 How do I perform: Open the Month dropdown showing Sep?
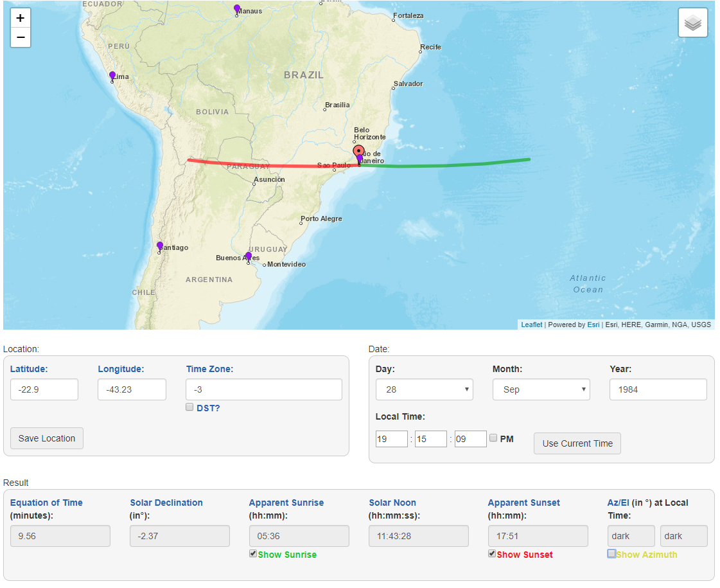click(541, 389)
